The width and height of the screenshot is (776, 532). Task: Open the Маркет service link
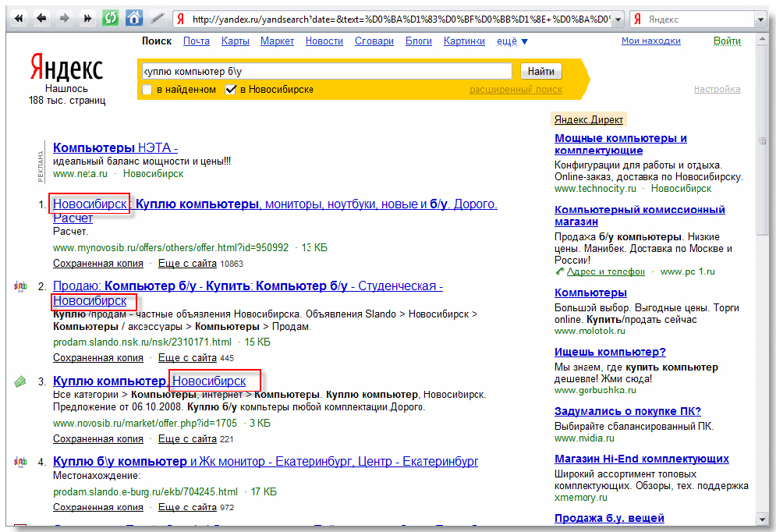tap(277, 41)
